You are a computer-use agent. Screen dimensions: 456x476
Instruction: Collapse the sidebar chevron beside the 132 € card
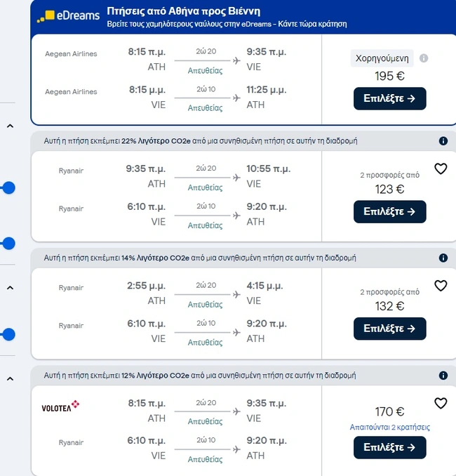point(10,287)
